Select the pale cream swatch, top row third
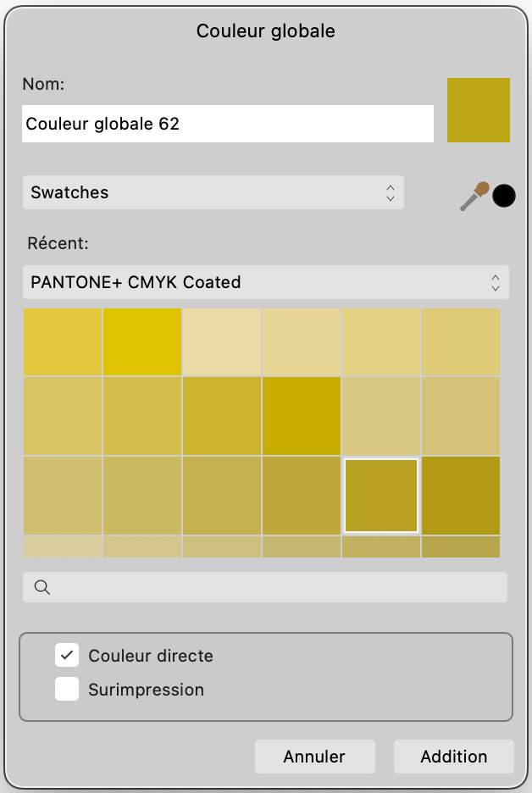 tap(222, 342)
